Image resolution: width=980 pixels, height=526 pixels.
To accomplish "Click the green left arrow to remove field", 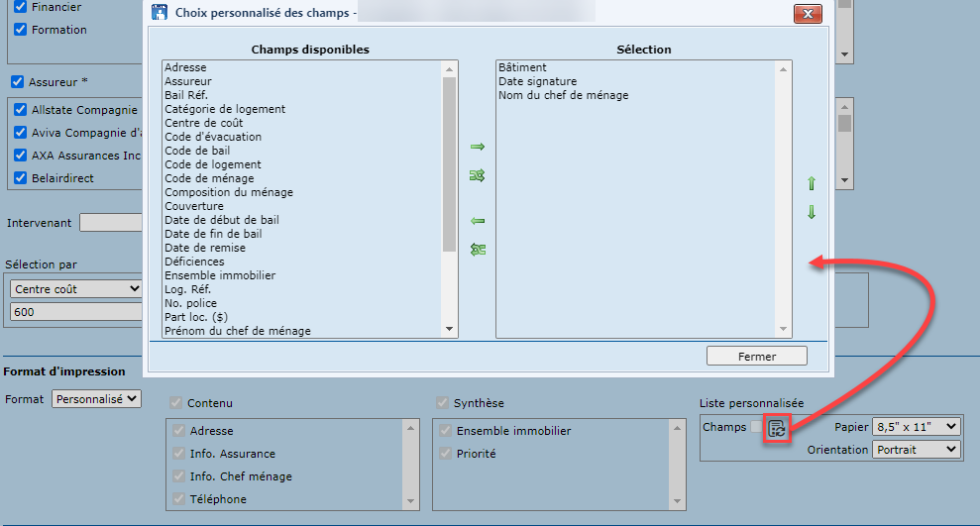I will [x=478, y=221].
